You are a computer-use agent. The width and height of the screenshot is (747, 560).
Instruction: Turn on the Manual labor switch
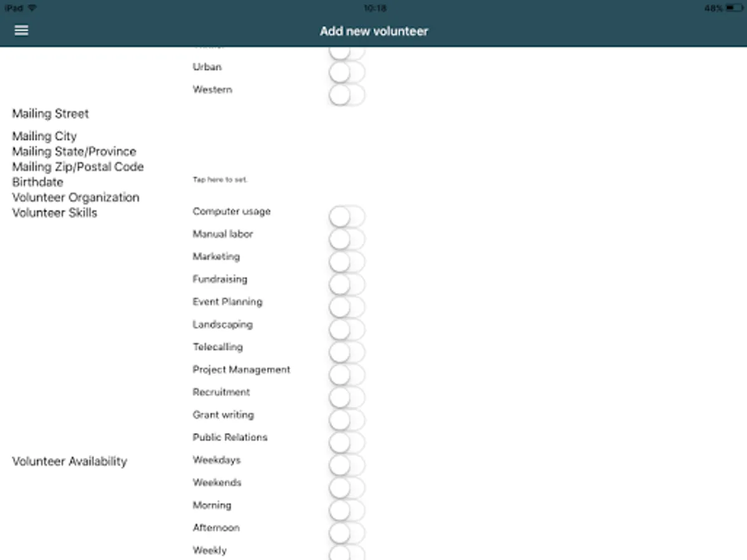tap(347, 238)
